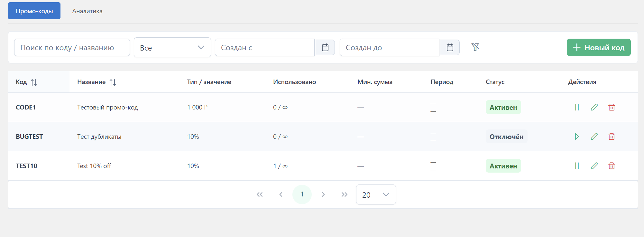Open calendar for 'Создан до' date
This screenshot has width=644, height=237.
(x=450, y=47)
